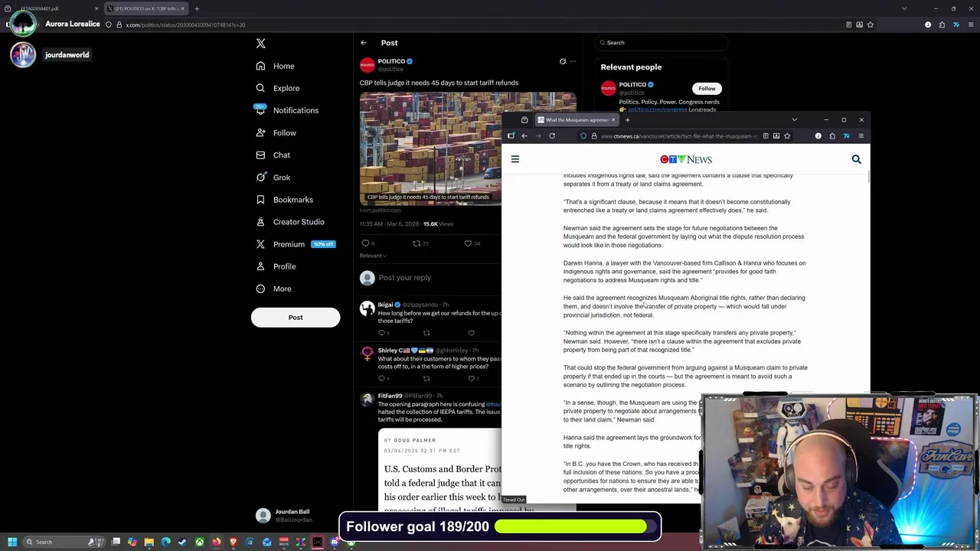Open Jourdan Ball account switcher
The height and width of the screenshot is (551, 980).
296,516
